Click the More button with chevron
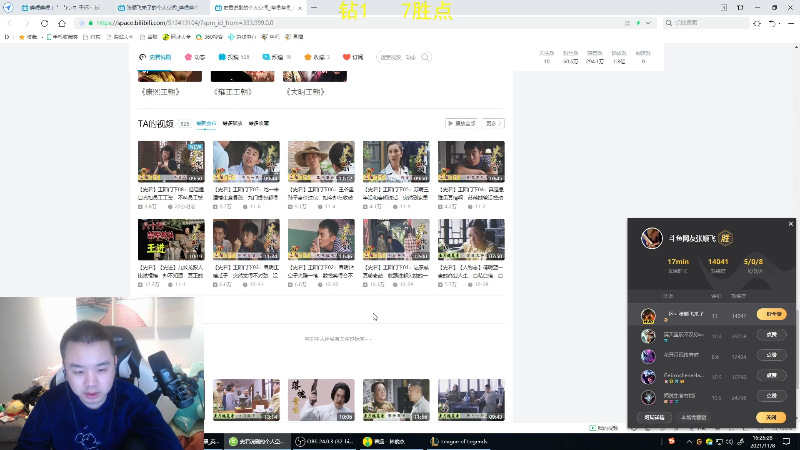Screen dimensions: 800x450 (493, 123)
